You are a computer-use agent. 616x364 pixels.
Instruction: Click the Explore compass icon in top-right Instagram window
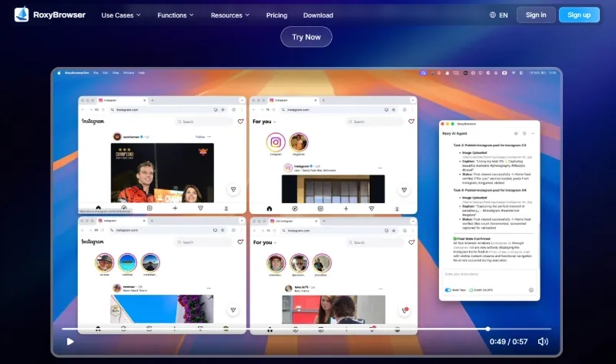295,209
